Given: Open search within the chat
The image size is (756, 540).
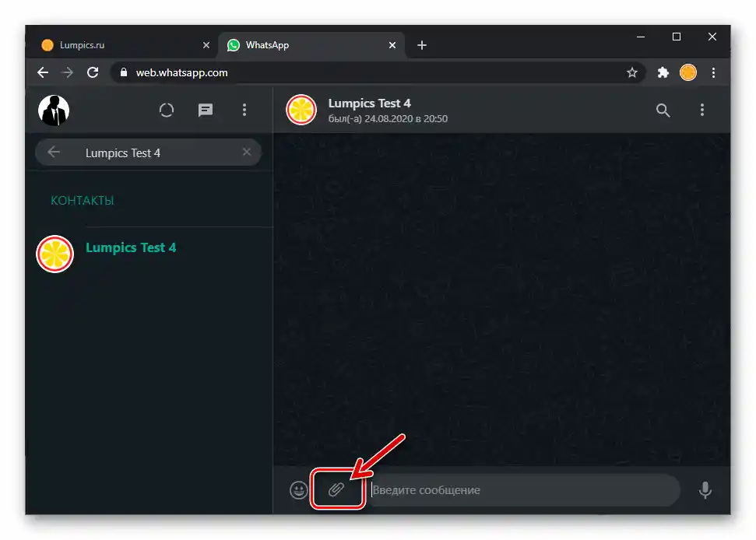Looking at the screenshot, I should coord(663,110).
